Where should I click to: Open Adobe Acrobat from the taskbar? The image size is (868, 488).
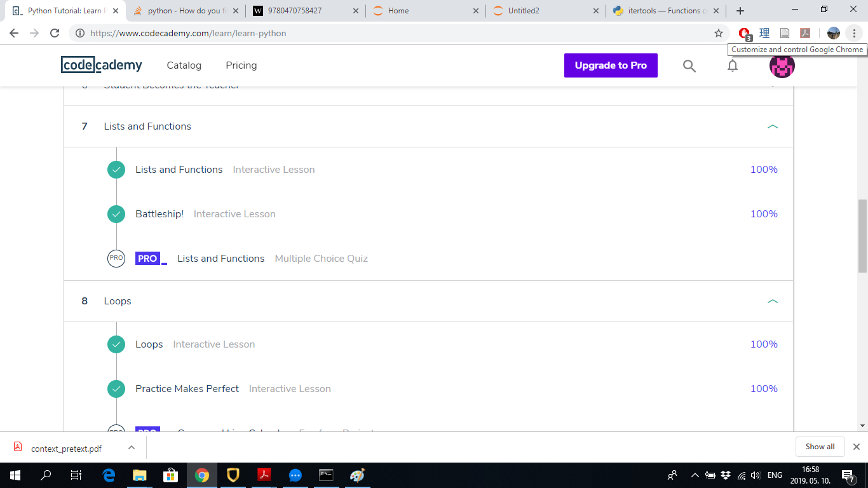tap(264, 475)
